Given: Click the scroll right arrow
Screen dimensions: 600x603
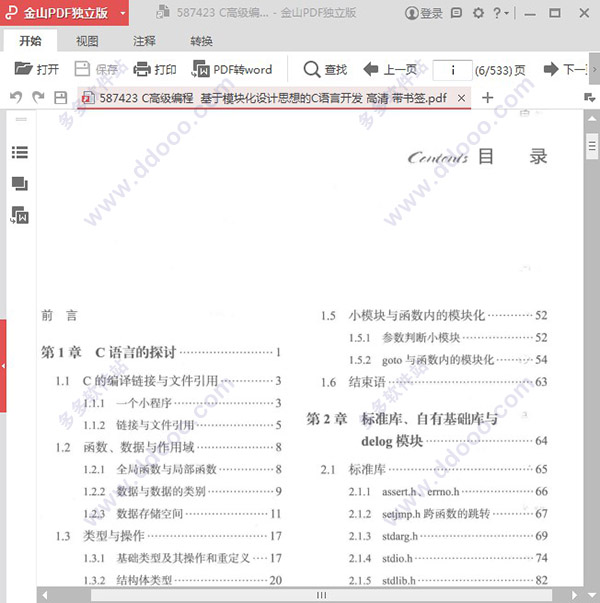Looking at the screenshot, I should coord(574,595).
